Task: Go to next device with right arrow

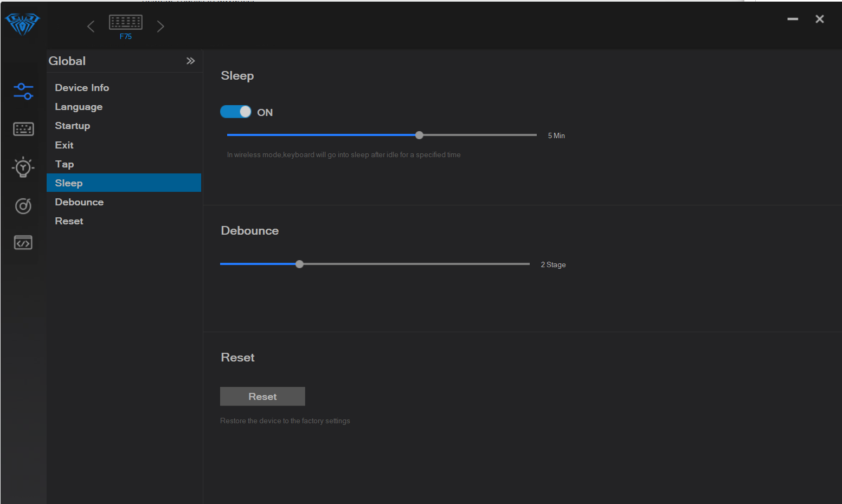Action: [x=160, y=26]
